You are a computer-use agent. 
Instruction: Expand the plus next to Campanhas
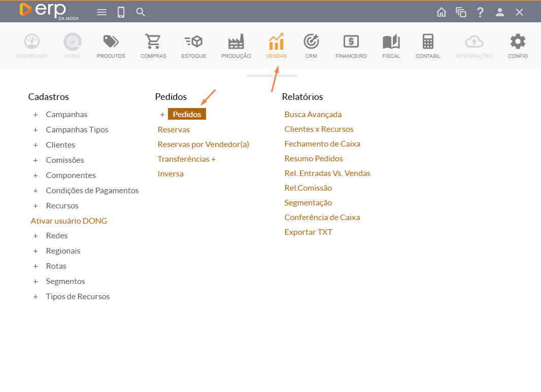point(36,115)
